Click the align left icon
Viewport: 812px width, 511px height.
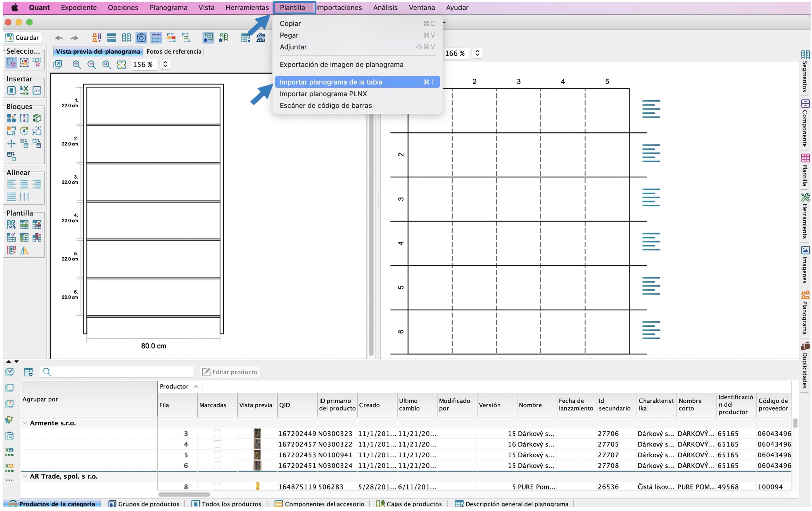[11, 184]
